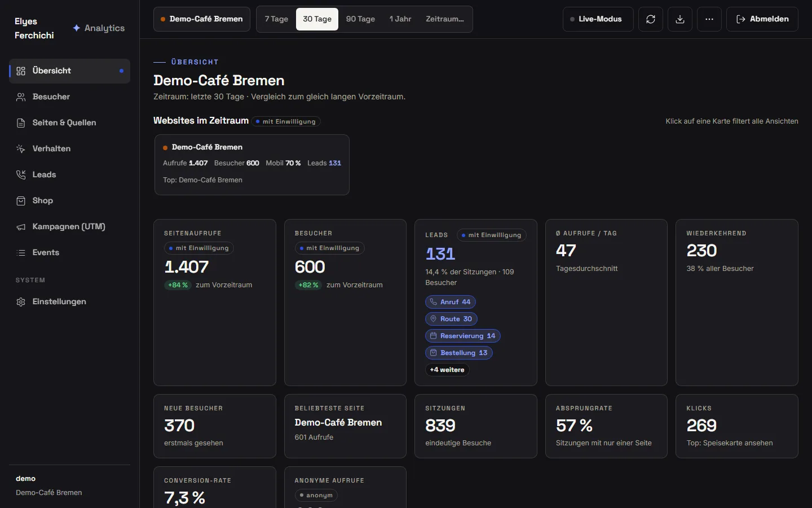Screen dimensions: 812x508
Task: Open the Leads sidebar item
Action: [x=69, y=175]
